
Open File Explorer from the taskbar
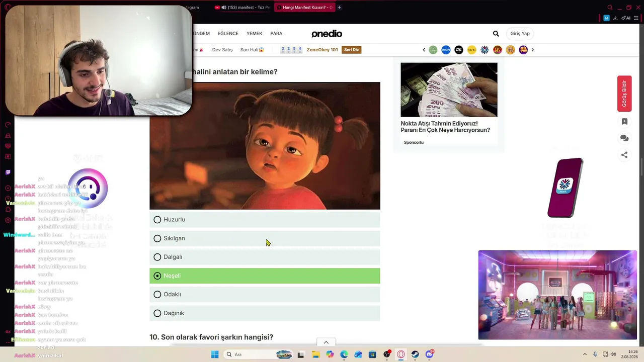[315, 354]
